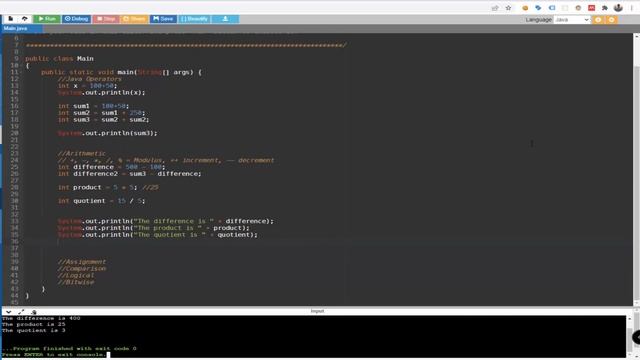Click the println(sum3) statement line
This screenshot has height=360, width=640.
[x=107, y=133]
